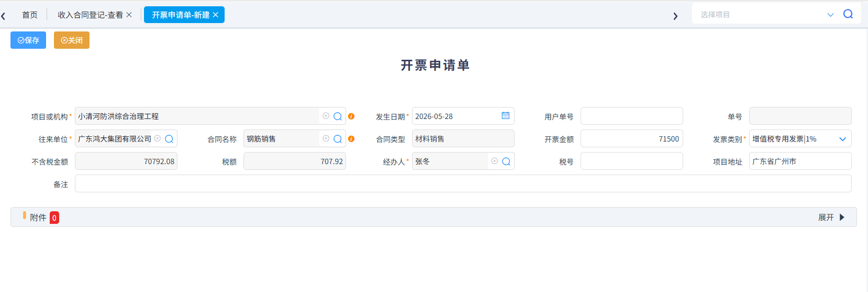868x292 pixels.
Task: Save the form with 保存 button
Action: click(x=28, y=40)
